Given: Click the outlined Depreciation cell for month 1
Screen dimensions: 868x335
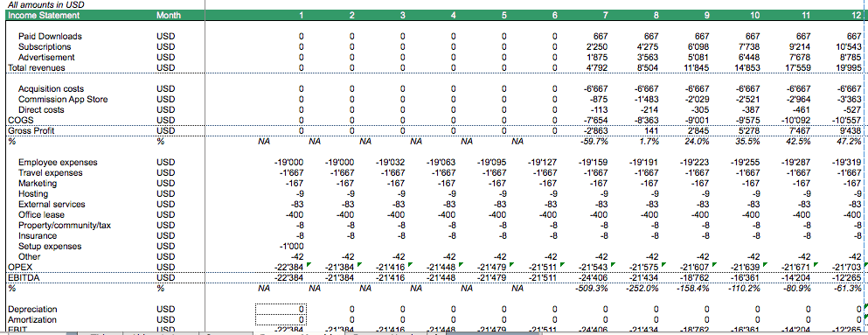Looking at the screenshot, I should tap(281, 309).
